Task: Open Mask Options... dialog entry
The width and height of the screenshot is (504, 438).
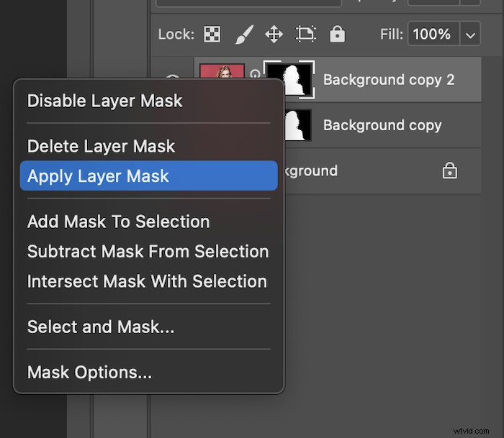Action: click(x=89, y=373)
